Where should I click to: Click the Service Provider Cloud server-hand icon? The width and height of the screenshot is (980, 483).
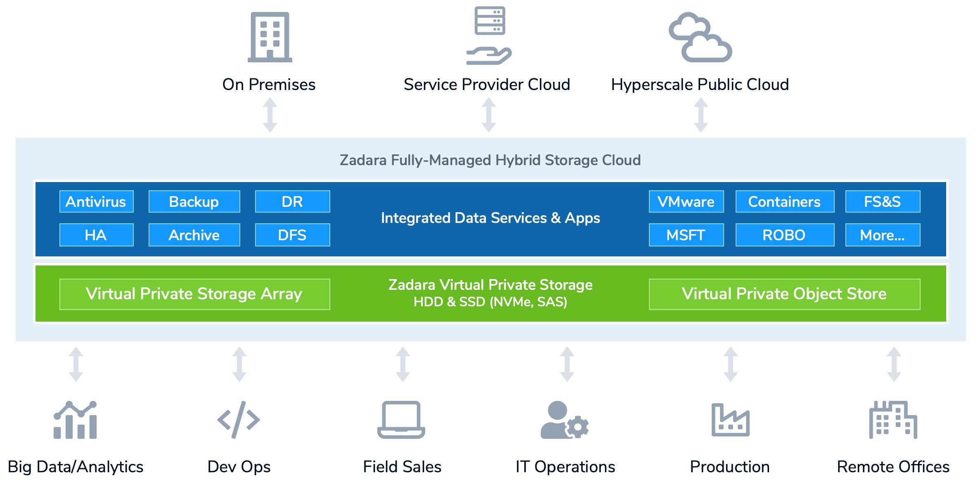pyautogui.click(x=489, y=36)
